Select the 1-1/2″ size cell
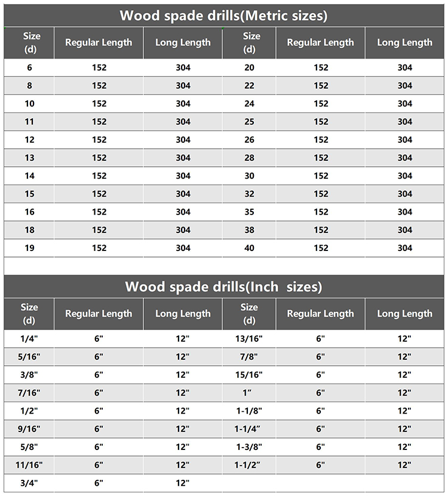This screenshot has height=496, width=448. tap(249, 465)
